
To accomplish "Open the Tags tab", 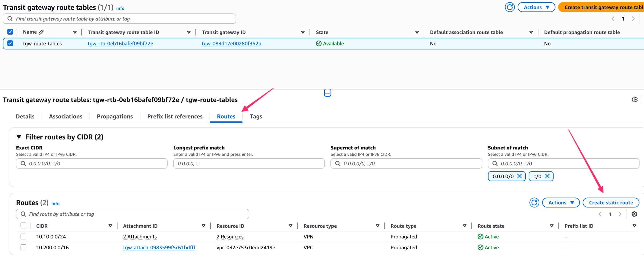I will (x=255, y=116).
